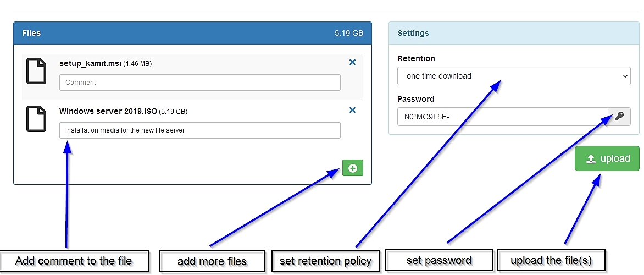Screen dimensions: 644x275
Task: Click the setup_kamit.msi file icon
Action: point(36,70)
